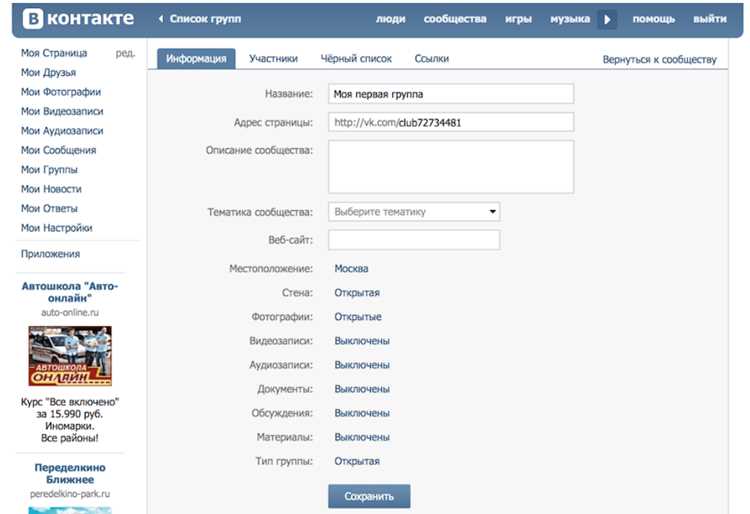This screenshot has width=750, height=514.
Task: Change Аудиозаписи setting Выключены
Action: [x=362, y=365]
